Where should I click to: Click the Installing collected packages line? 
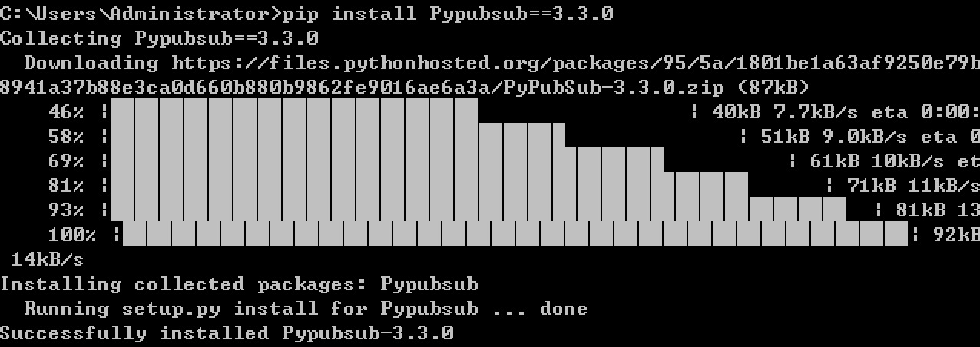(239, 284)
